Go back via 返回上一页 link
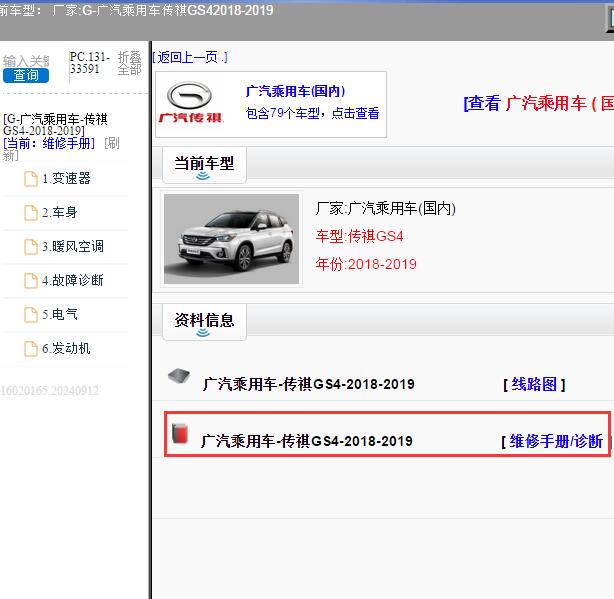 (190, 58)
